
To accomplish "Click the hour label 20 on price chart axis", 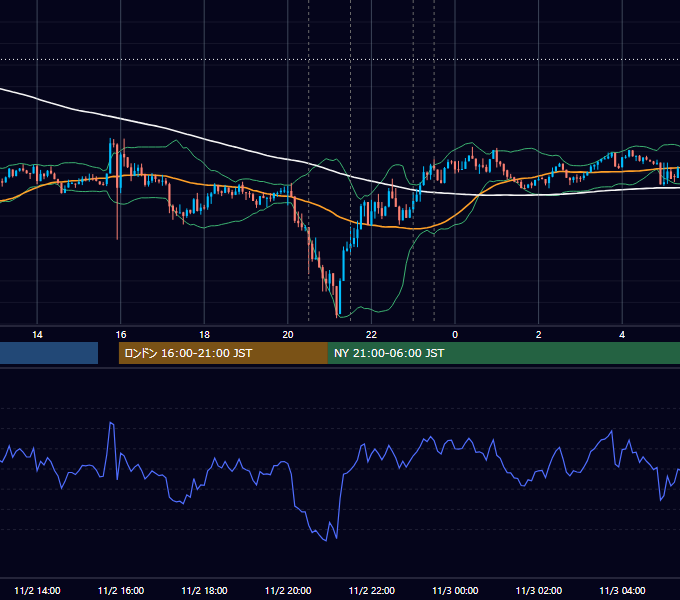I will point(288,335).
